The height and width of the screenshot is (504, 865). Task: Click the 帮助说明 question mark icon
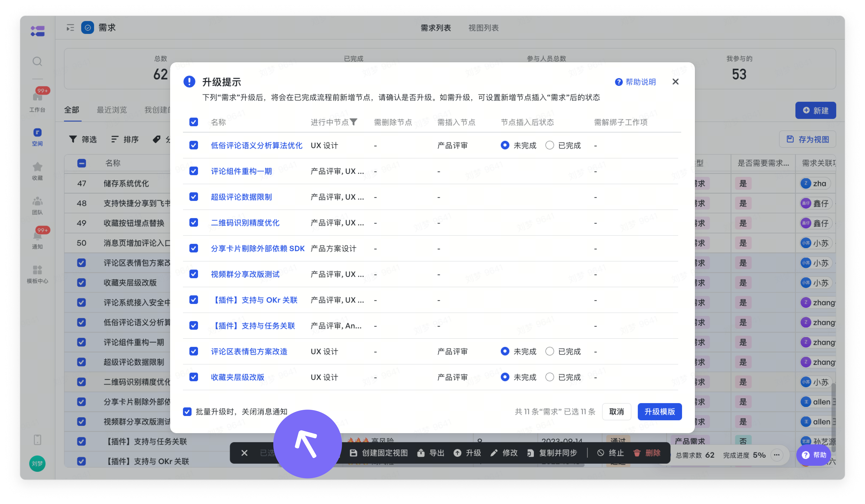point(619,82)
